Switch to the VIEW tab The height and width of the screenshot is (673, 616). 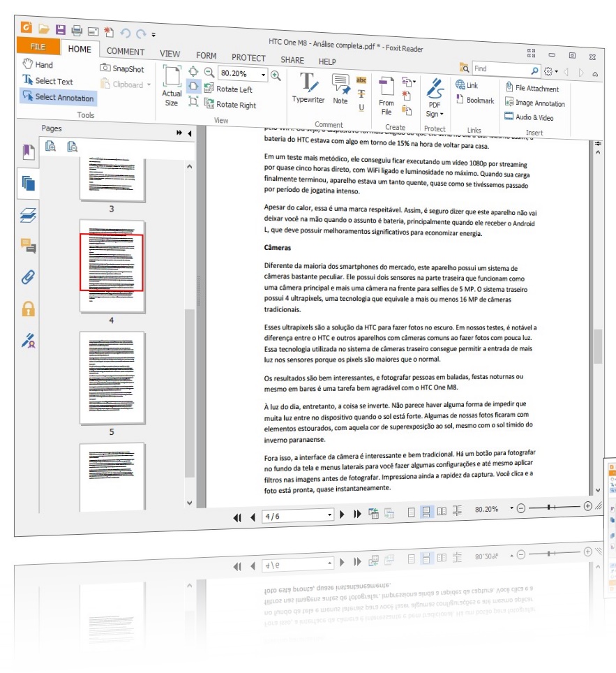170,54
